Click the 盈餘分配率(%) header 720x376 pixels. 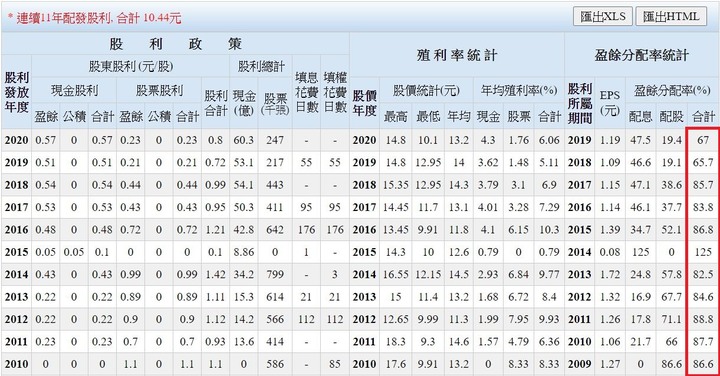[x=672, y=90]
